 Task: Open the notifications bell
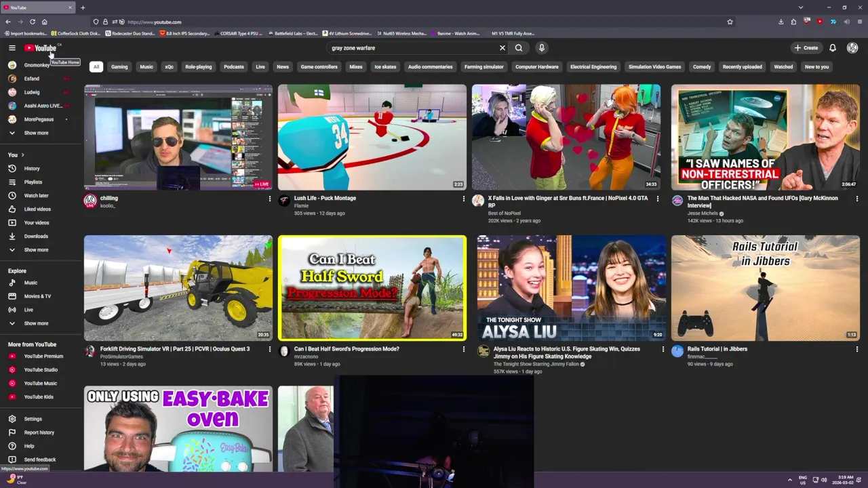pyautogui.click(x=833, y=48)
